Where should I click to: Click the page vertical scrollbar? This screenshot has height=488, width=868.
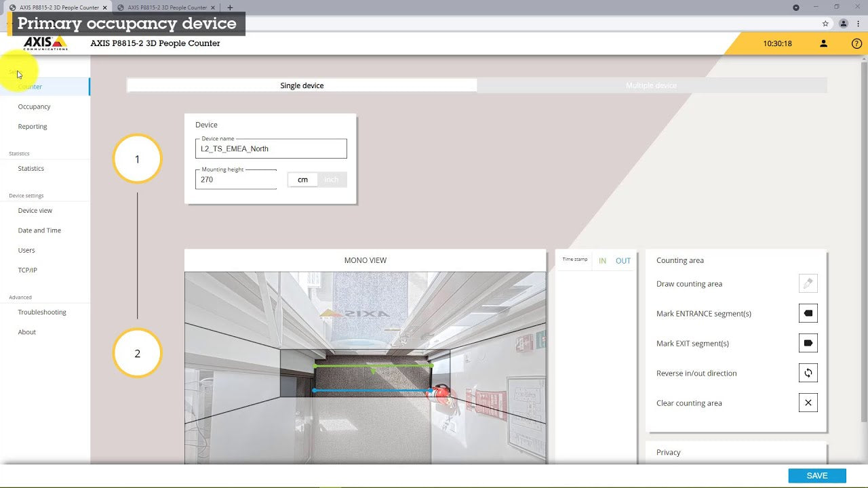pyautogui.click(x=864, y=237)
